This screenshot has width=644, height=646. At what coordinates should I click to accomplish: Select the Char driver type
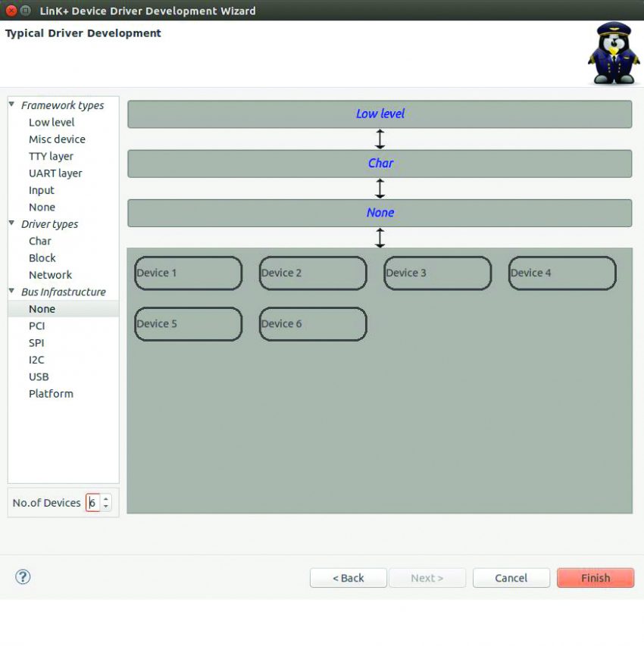pyautogui.click(x=39, y=241)
